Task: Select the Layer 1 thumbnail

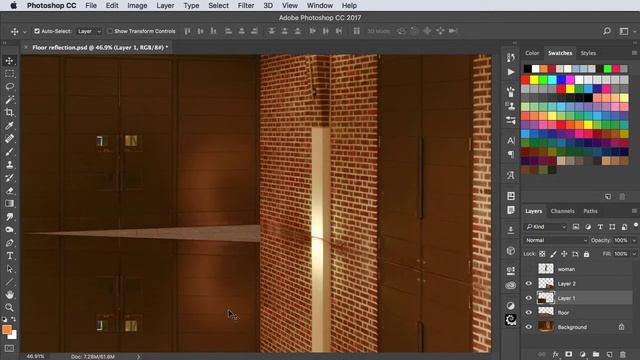Action: [x=546, y=298]
